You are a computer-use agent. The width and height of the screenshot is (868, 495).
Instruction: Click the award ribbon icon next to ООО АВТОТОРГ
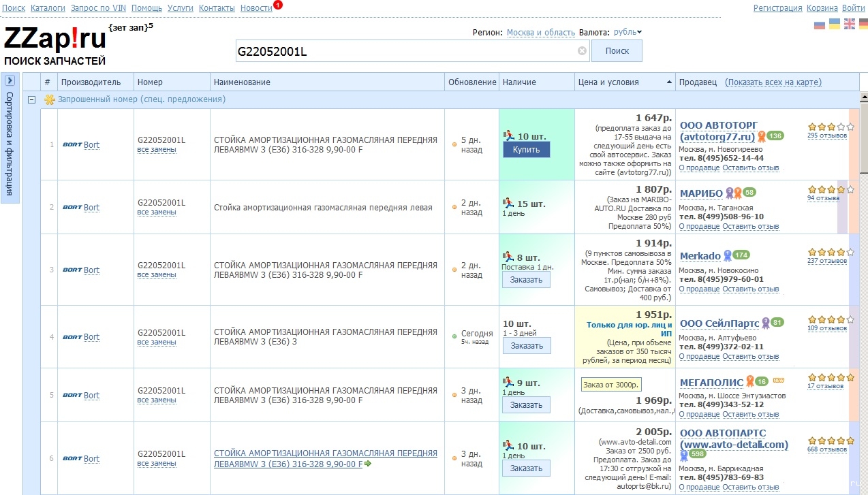point(762,136)
